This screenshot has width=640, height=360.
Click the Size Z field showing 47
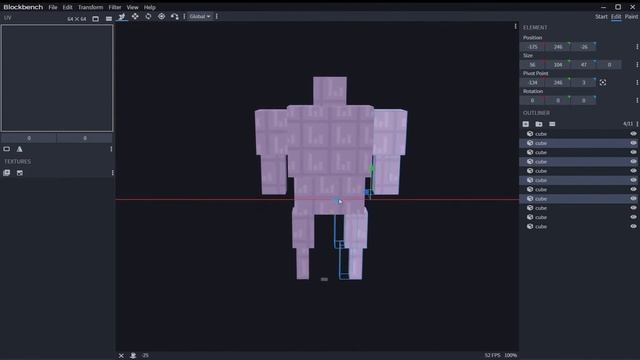(x=584, y=65)
